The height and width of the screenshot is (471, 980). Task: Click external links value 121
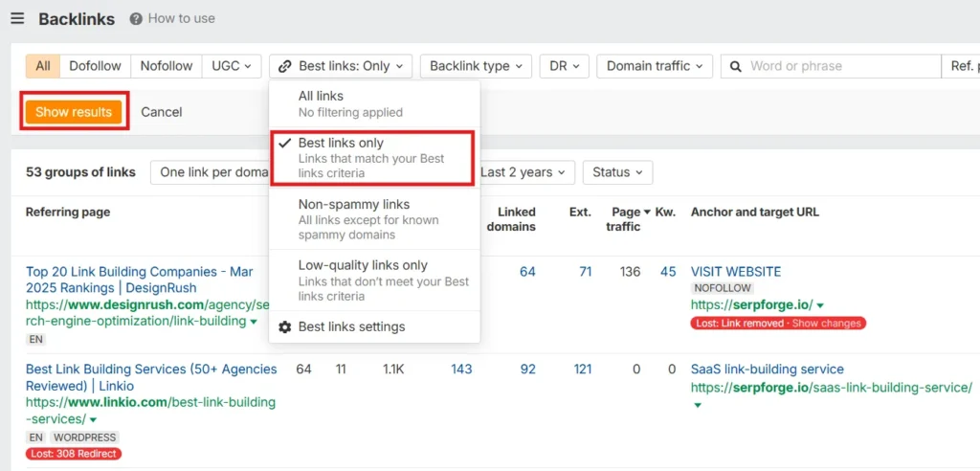coord(583,369)
